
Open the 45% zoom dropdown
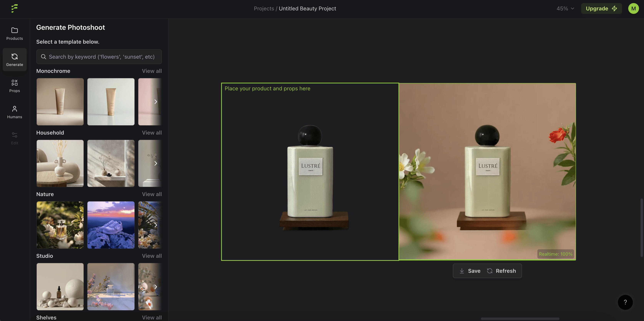pyautogui.click(x=565, y=8)
